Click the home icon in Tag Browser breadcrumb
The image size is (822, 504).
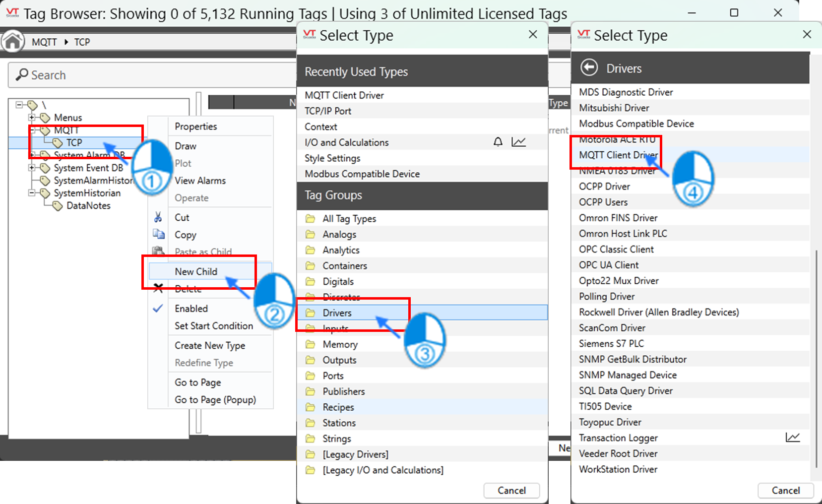click(12, 42)
